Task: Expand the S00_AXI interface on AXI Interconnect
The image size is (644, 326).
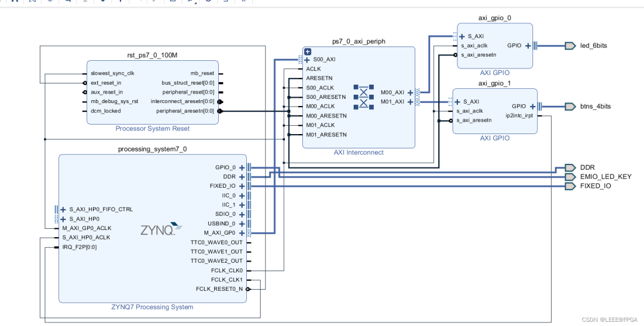Action: tap(308, 60)
